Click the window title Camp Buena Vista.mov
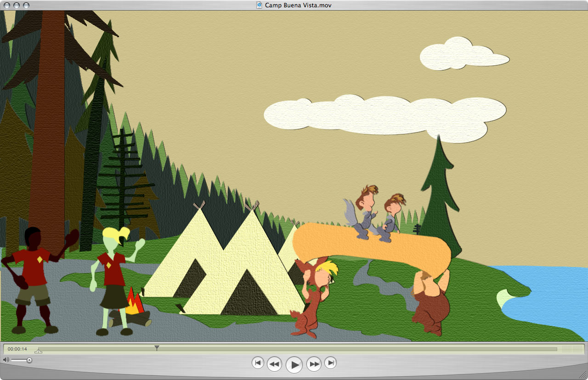588x380 pixels. [298, 5]
